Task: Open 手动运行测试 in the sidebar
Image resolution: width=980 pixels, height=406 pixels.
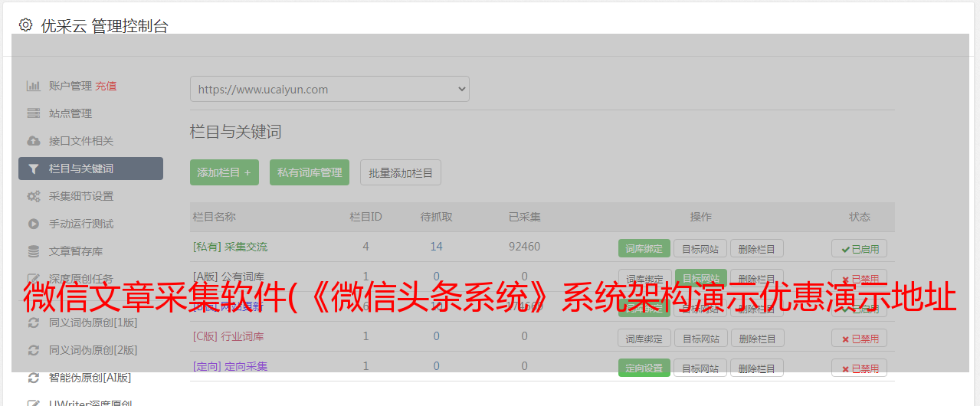Action: (81, 224)
